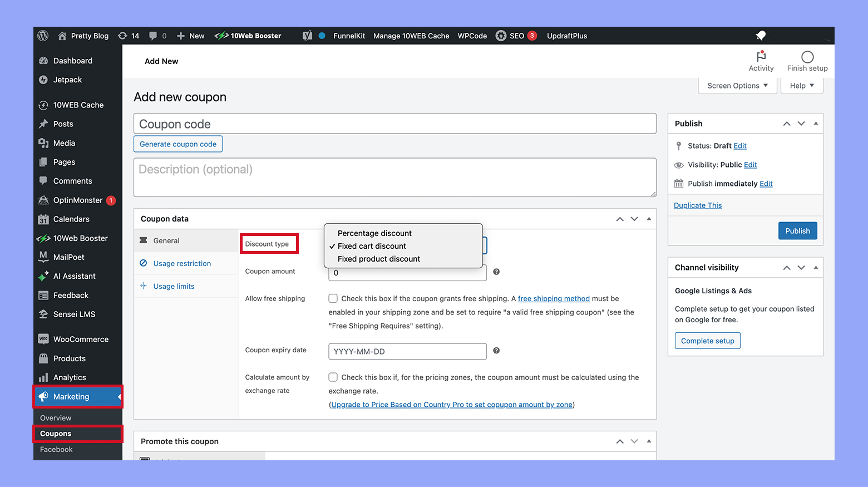Click the updates counter icon showing 14

tap(129, 36)
